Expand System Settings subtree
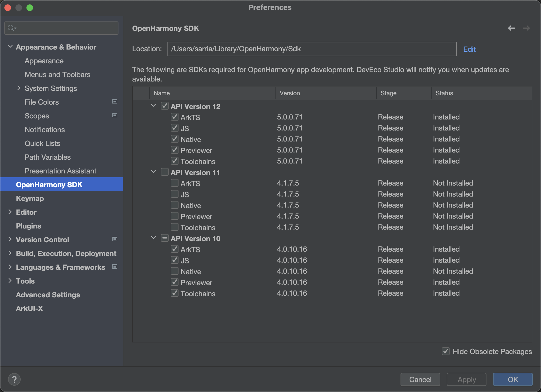Screen dimensions: 541x392 19,88
